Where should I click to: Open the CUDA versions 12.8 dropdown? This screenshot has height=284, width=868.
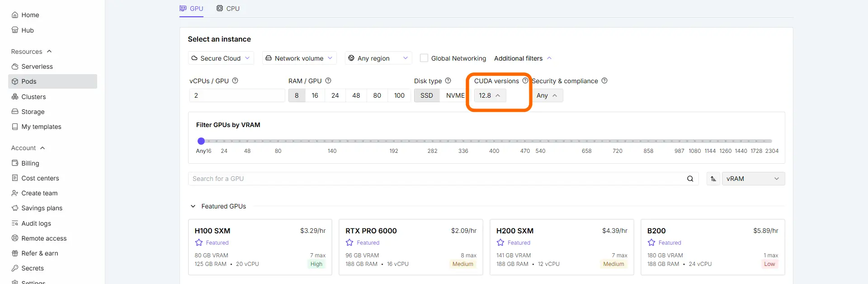click(x=490, y=95)
